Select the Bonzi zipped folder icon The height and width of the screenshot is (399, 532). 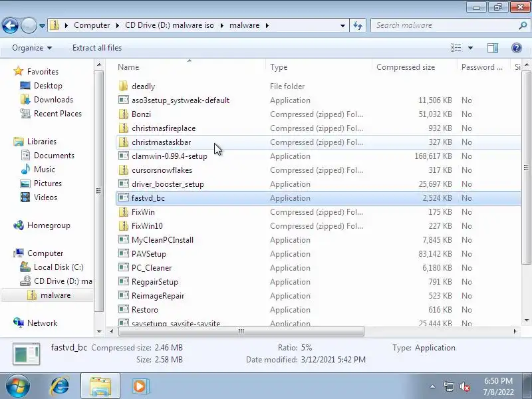tap(124, 114)
